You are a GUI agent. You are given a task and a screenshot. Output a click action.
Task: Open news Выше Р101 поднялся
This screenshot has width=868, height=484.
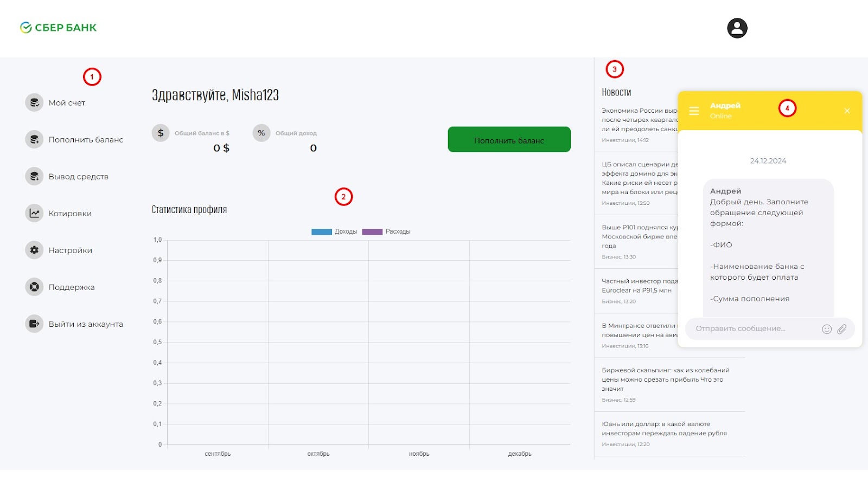pyautogui.click(x=640, y=236)
